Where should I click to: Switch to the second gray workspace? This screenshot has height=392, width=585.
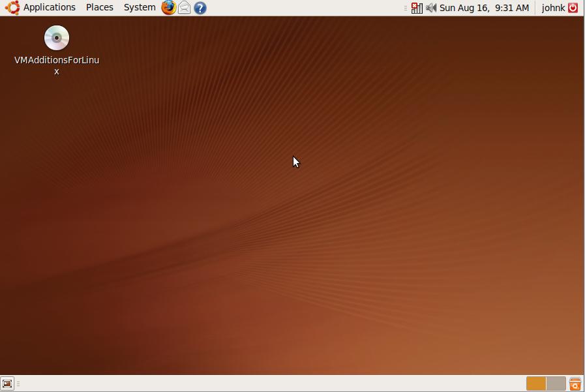(556, 384)
